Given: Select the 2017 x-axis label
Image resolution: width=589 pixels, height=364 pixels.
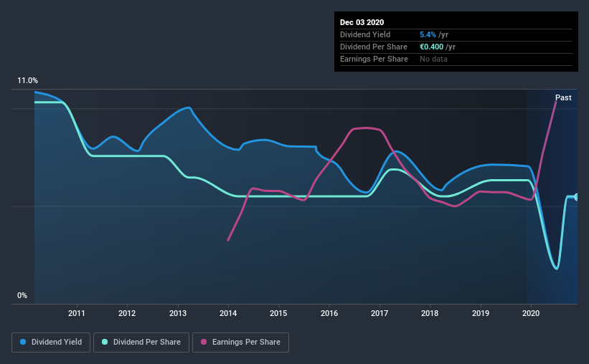Looking at the screenshot, I should 380,313.
